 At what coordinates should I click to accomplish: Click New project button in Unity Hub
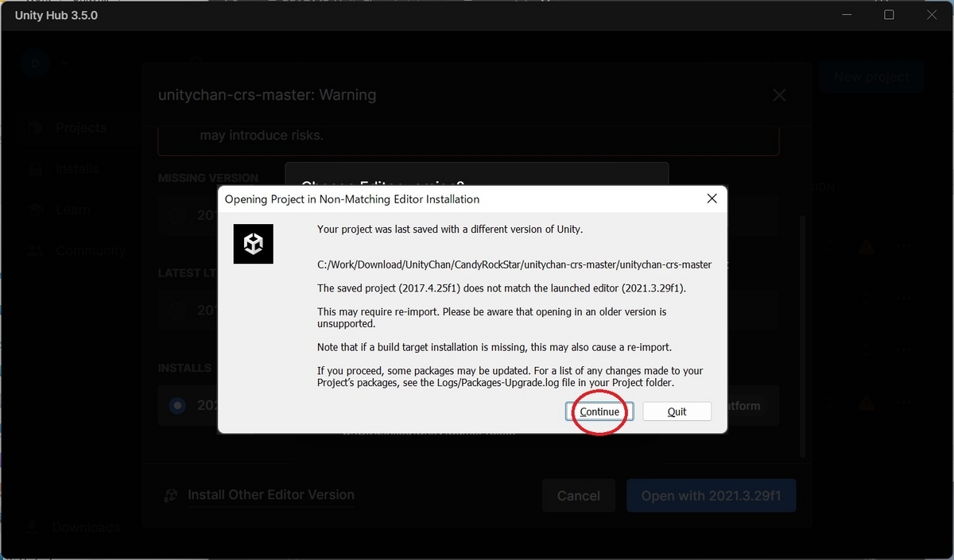tap(871, 77)
